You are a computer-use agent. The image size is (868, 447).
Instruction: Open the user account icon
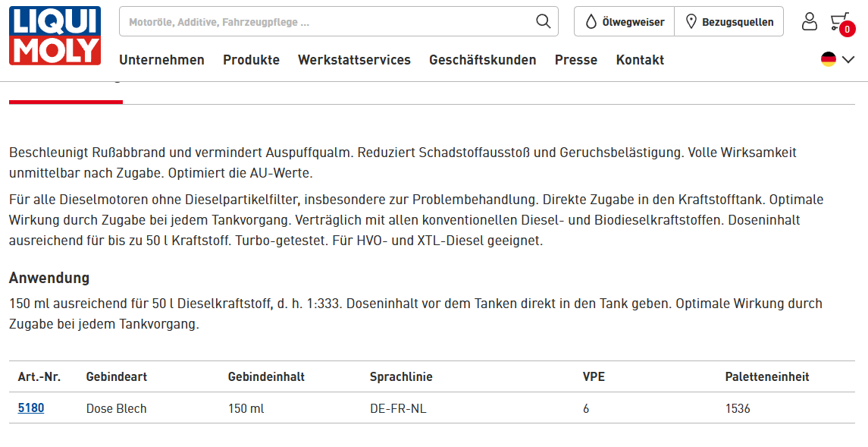810,21
